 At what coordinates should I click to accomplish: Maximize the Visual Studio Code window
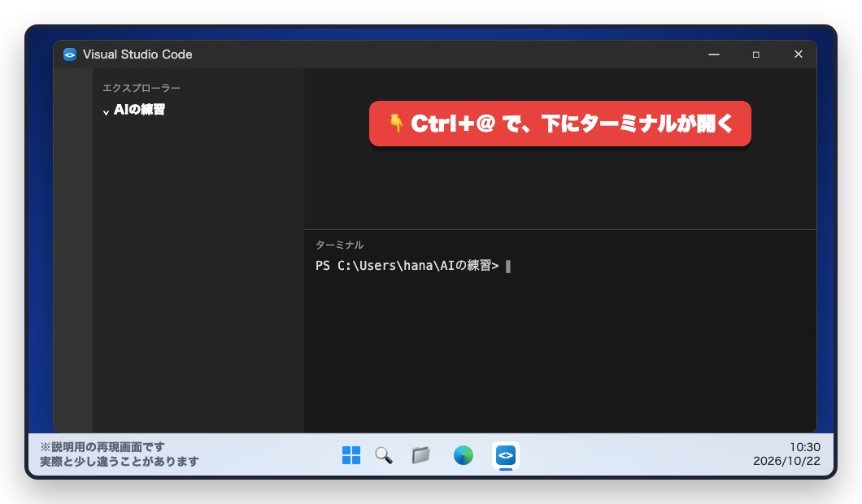(x=756, y=54)
